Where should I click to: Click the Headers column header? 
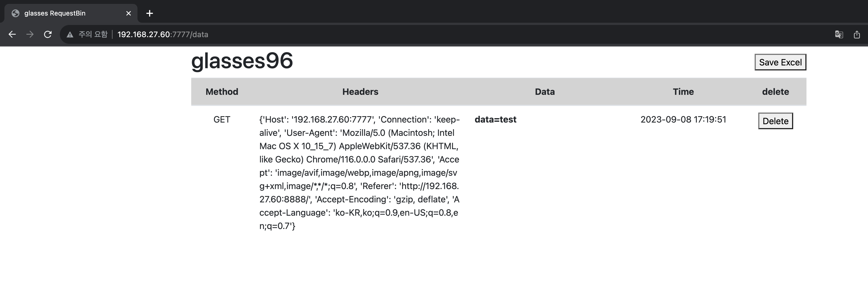tap(360, 92)
